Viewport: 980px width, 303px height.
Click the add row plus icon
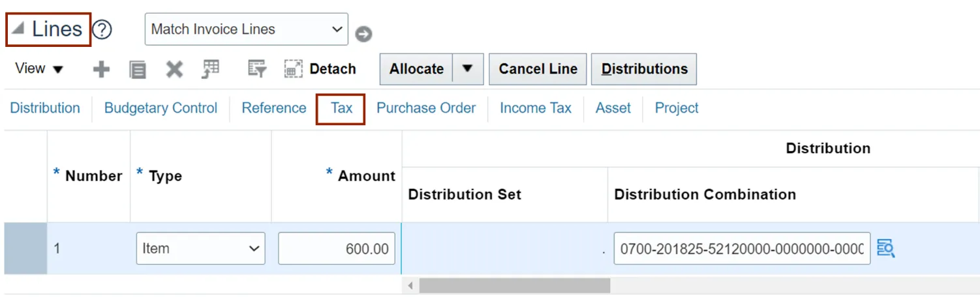coord(101,69)
